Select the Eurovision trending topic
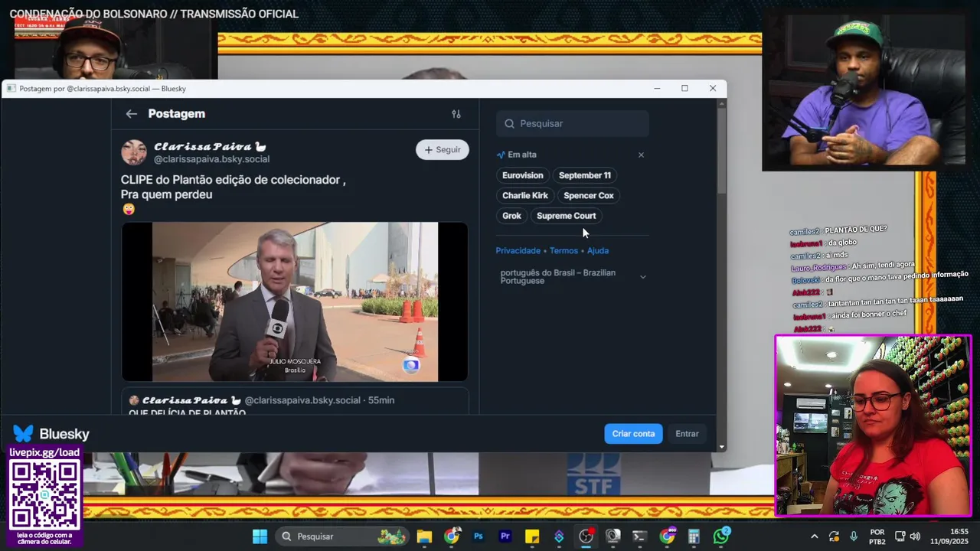Viewport: 980px width, 551px height. point(523,175)
